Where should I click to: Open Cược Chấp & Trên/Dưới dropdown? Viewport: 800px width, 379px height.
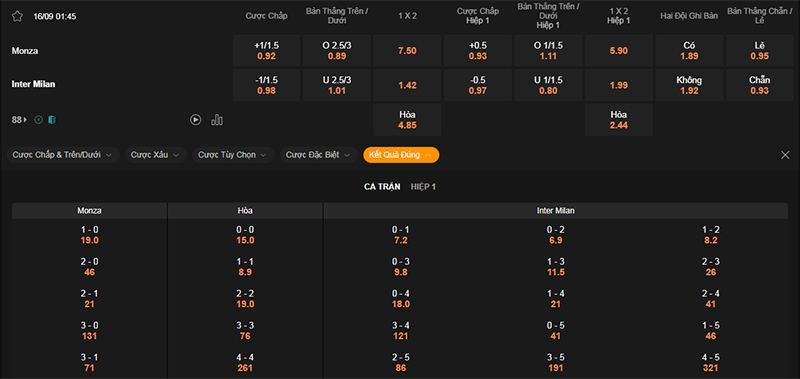(63, 155)
